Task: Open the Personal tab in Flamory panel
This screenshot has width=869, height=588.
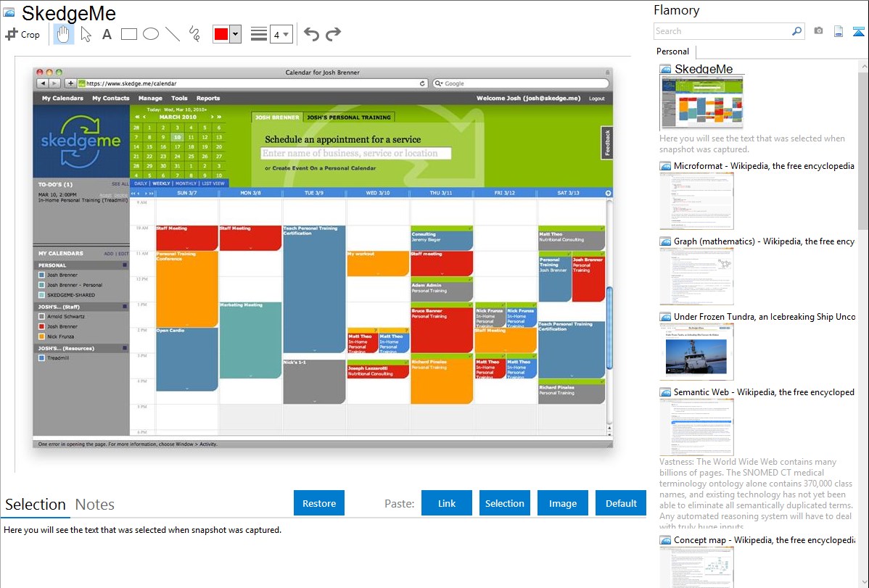Action: coord(673,51)
